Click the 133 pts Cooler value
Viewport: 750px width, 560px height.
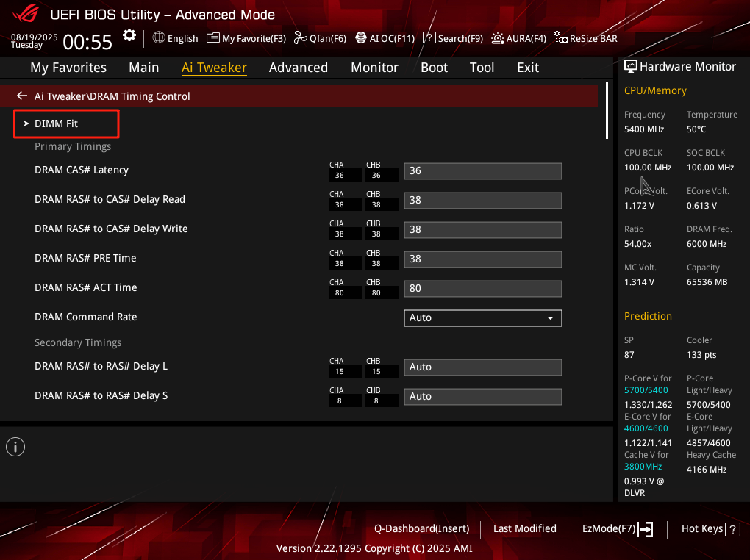click(701, 355)
